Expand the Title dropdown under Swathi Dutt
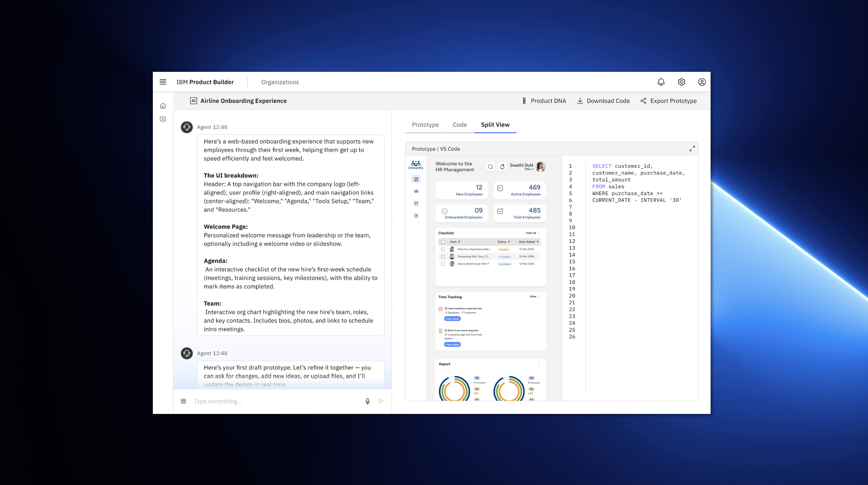Viewport: 868px width, 485px height. point(529,169)
